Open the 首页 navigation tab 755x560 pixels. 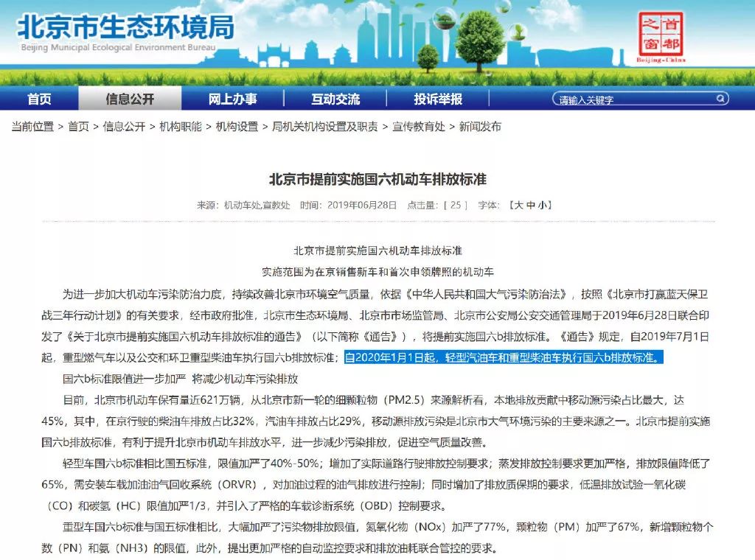tap(39, 99)
